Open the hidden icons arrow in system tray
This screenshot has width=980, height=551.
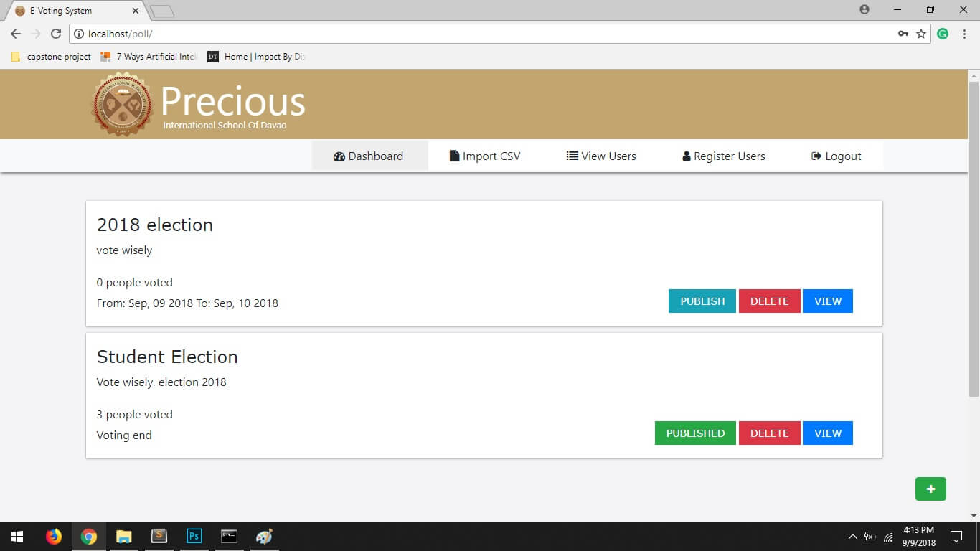[853, 536]
